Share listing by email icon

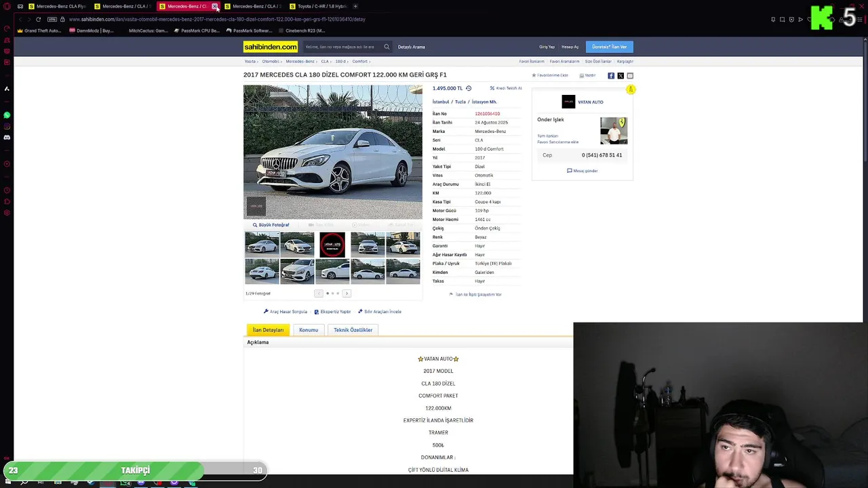point(630,76)
